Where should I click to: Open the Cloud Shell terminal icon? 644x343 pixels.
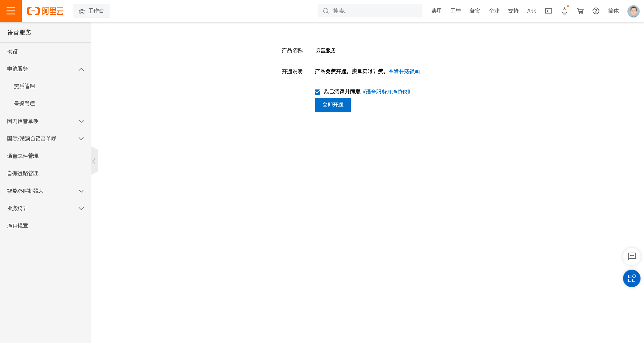coord(549,11)
